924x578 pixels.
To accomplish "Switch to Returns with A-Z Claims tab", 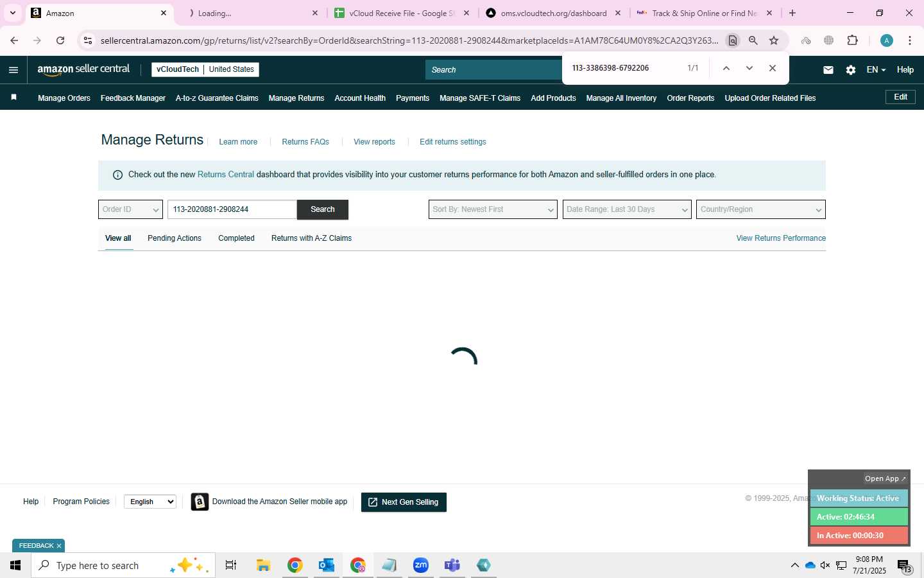I will coord(311,238).
